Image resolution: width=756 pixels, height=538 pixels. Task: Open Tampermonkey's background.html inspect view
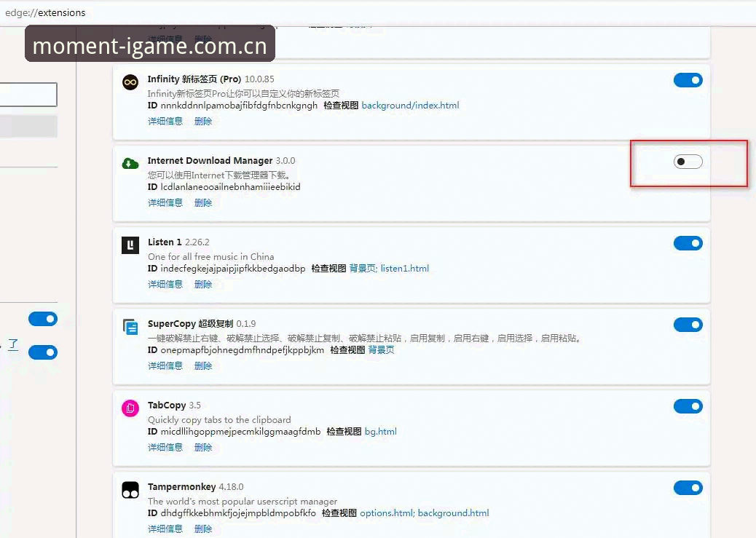point(453,513)
